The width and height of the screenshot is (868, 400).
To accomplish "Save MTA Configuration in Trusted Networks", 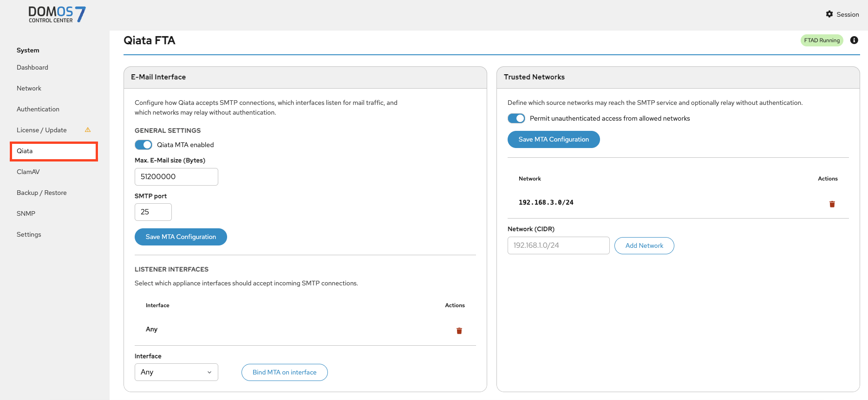I will pyautogui.click(x=554, y=139).
